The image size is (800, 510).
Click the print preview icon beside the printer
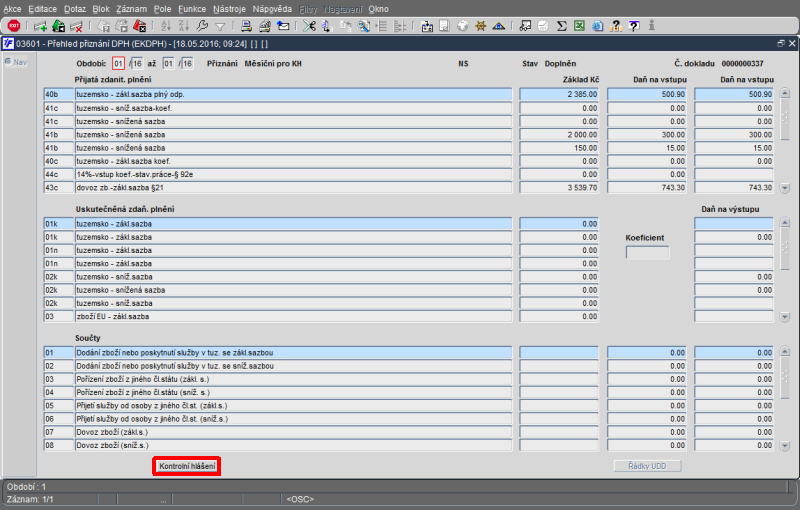(x=264, y=26)
